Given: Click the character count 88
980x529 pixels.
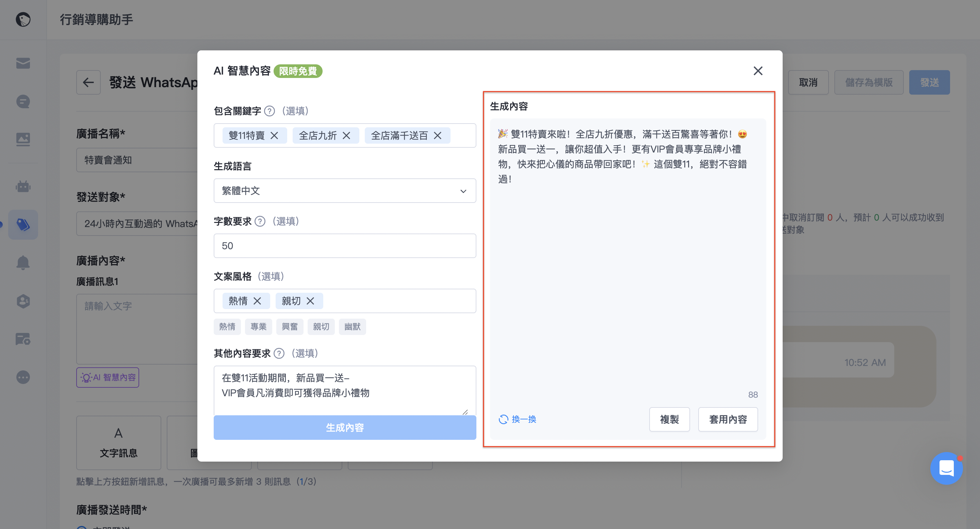Looking at the screenshot, I should pyautogui.click(x=752, y=395).
